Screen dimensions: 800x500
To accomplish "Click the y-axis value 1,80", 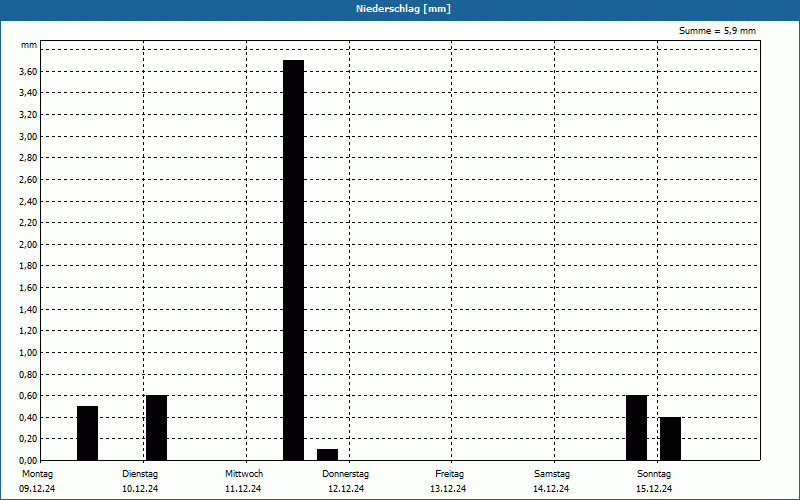I will (28, 266).
